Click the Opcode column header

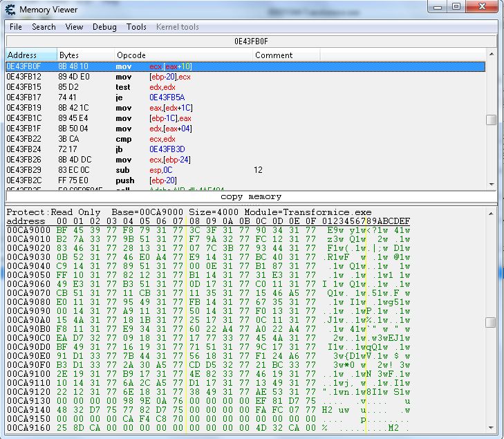pos(183,55)
